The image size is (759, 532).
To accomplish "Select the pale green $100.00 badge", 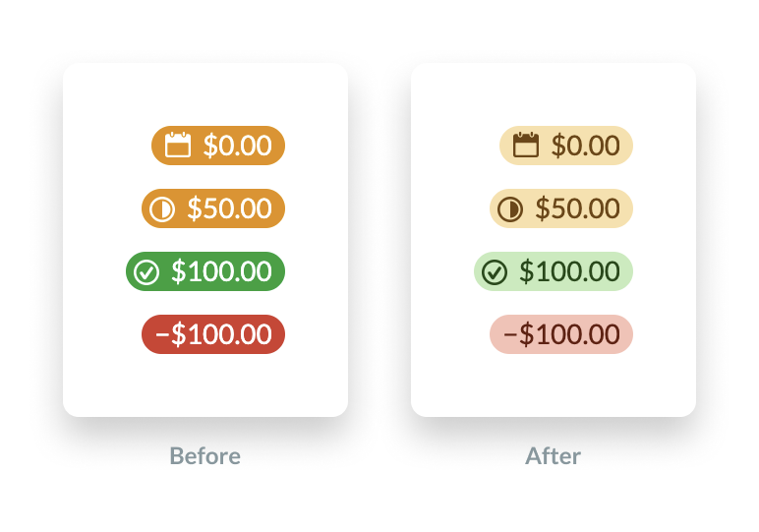I will (x=554, y=271).
